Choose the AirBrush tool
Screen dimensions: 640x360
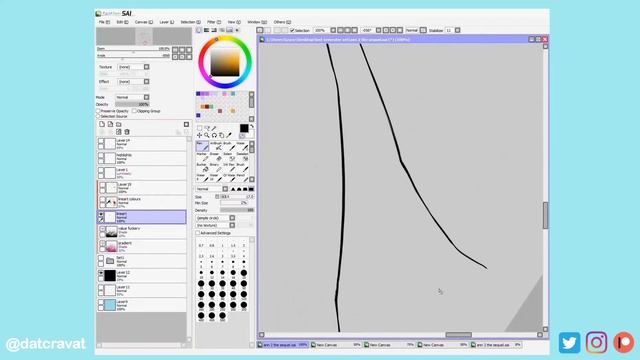click(x=216, y=146)
